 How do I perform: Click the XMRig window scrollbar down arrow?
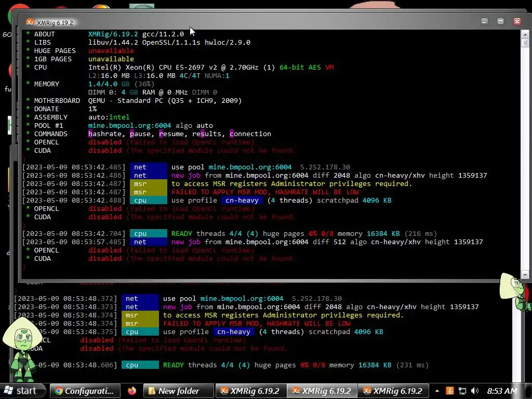pyautogui.click(x=525, y=274)
